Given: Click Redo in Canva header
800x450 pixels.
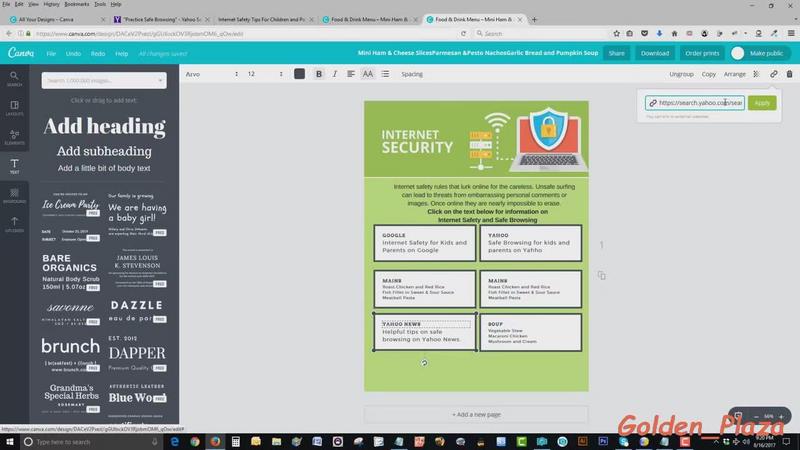Looking at the screenshot, I should pyautogui.click(x=98, y=54).
